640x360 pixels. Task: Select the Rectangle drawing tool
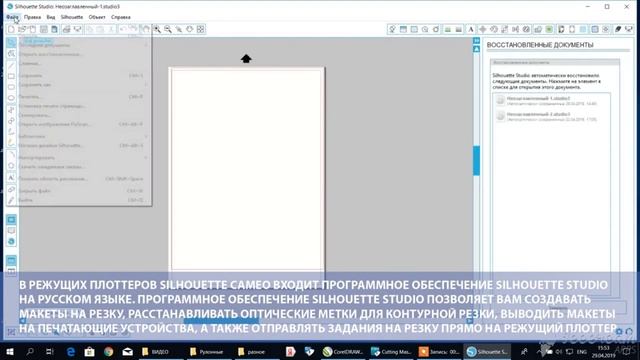pyautogui.click(x=11, y=76)
